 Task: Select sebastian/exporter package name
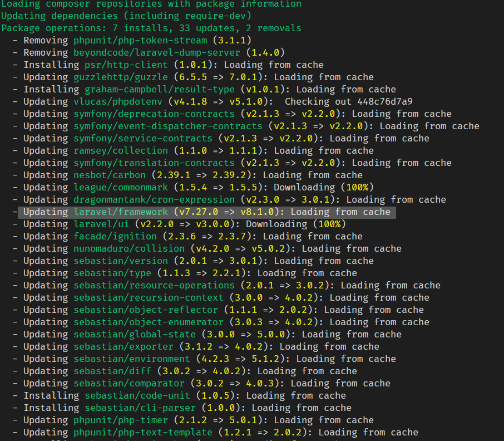123,346
